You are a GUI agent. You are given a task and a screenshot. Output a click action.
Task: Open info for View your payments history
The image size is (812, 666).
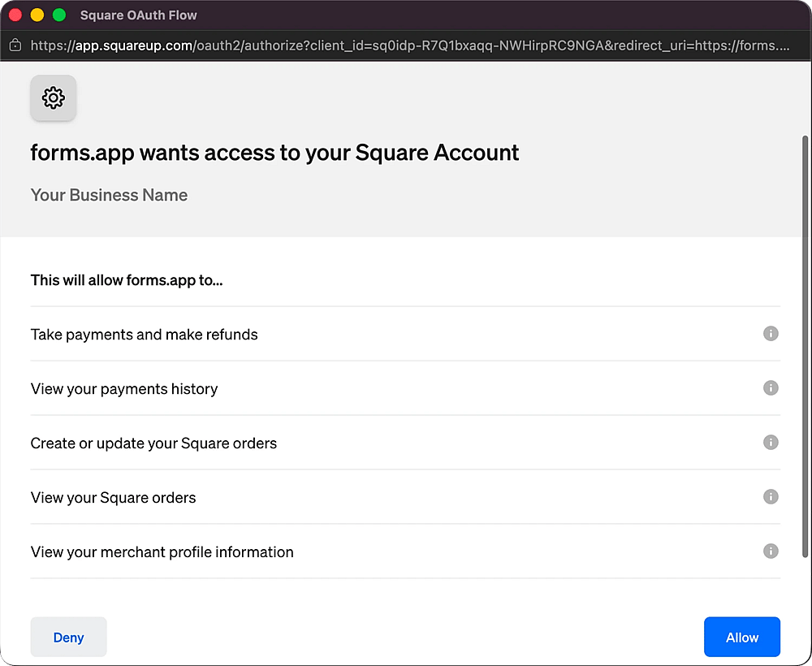[771, 388]
